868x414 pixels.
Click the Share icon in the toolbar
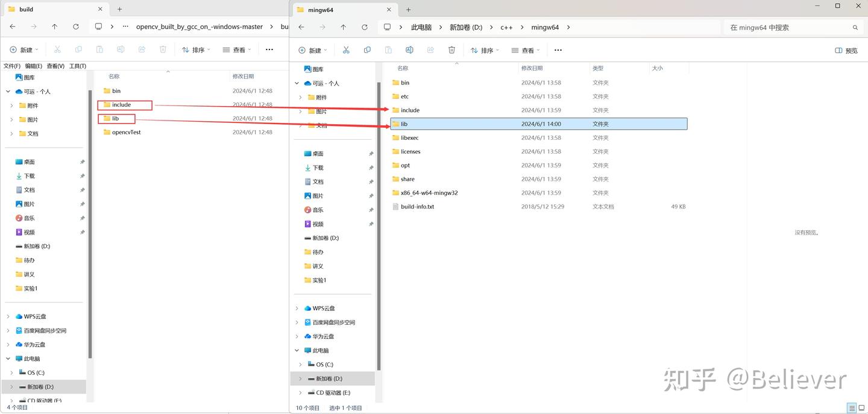pos(430,50)
